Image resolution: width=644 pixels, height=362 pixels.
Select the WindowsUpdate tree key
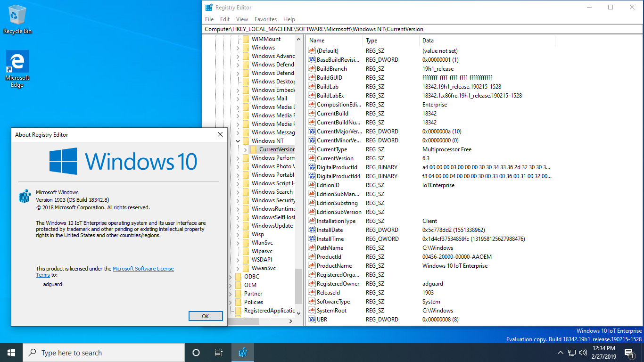click(x=272, y=226)
